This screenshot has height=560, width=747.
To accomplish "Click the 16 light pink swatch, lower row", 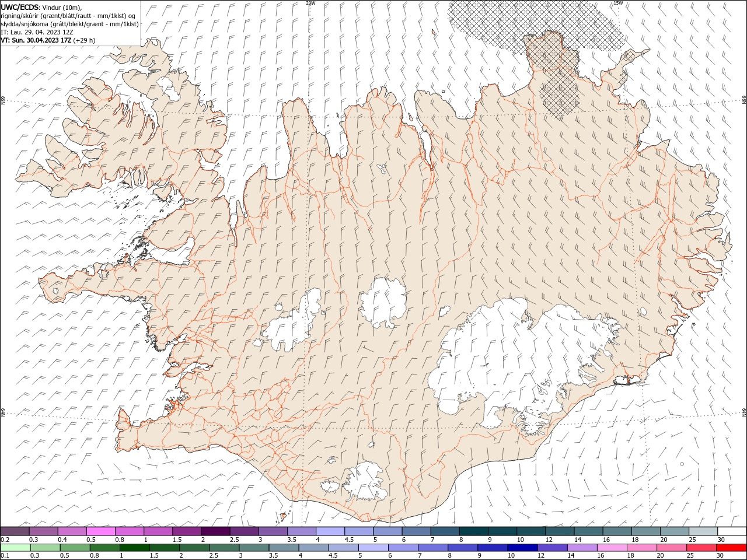I will tap(611, 548).
